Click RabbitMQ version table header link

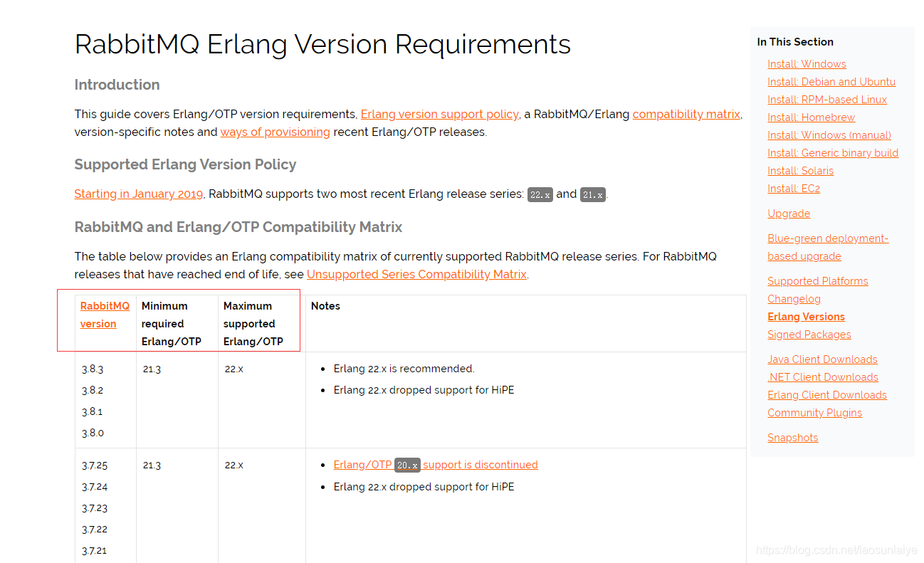105,315
